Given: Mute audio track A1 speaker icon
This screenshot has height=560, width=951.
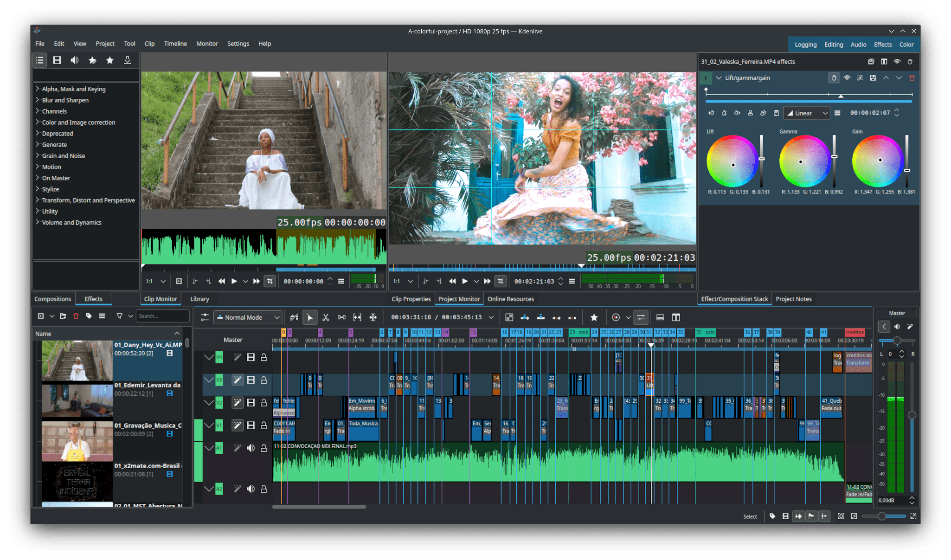Looking at the screenshot, I should (251, 448).
